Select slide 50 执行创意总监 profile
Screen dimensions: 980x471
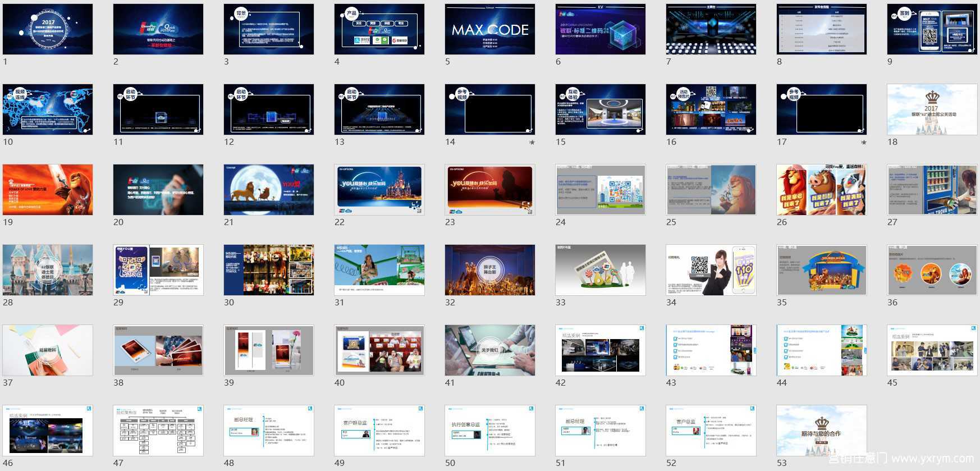point(490,431)
